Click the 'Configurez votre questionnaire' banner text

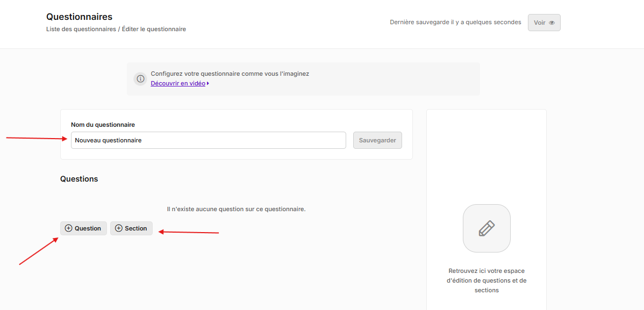[230, 74]
